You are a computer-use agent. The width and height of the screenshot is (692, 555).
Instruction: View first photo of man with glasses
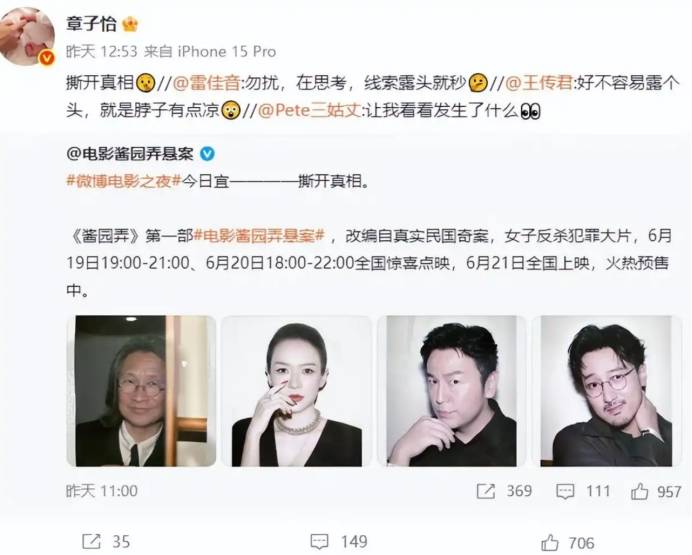(141, 391)
